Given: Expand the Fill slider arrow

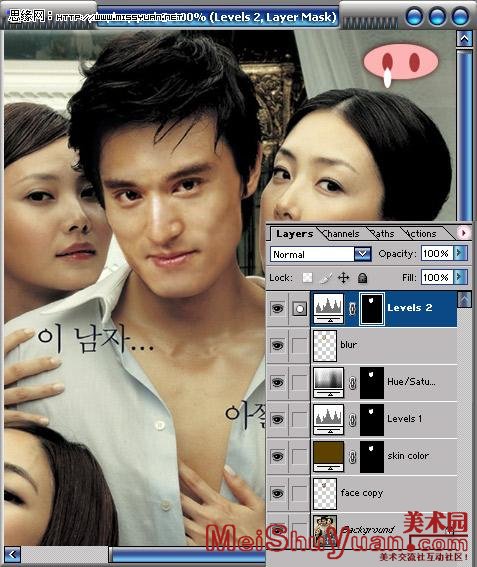Looking at the screenshot, I should point(460,277).
